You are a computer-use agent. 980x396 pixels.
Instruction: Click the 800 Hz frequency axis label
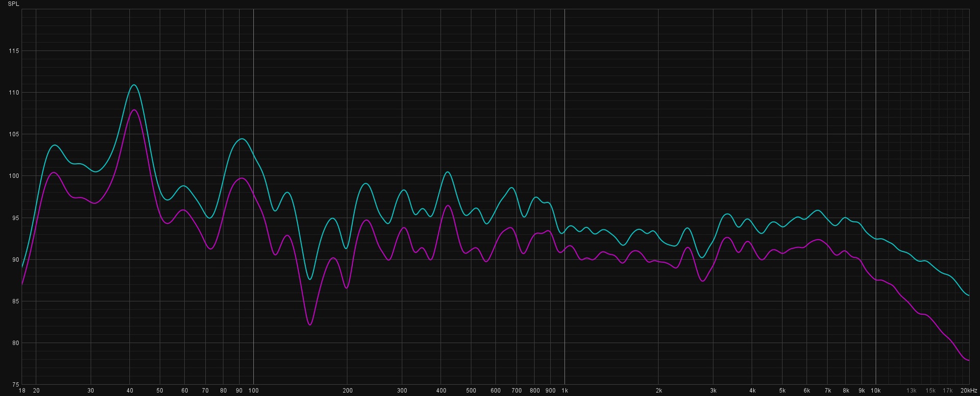[534, 391]
